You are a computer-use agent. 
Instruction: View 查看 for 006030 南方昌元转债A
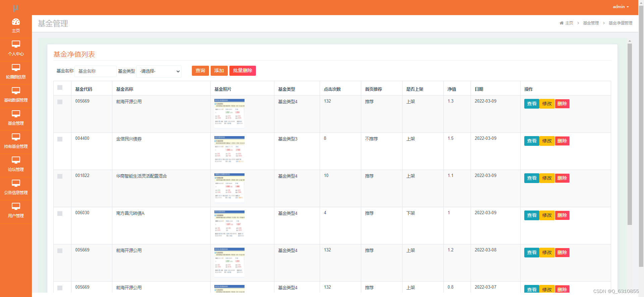532,216
